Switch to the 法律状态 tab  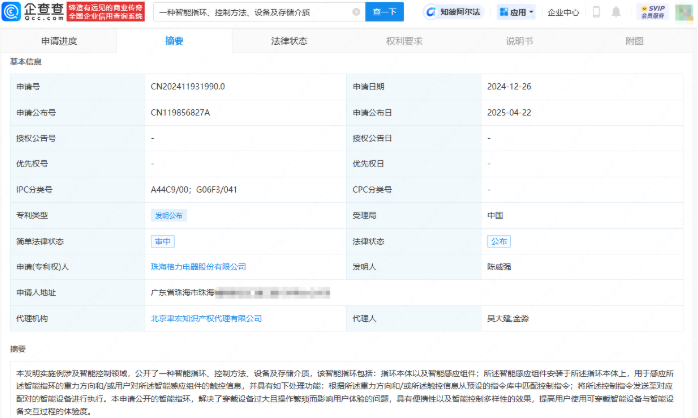pos(289,41)
